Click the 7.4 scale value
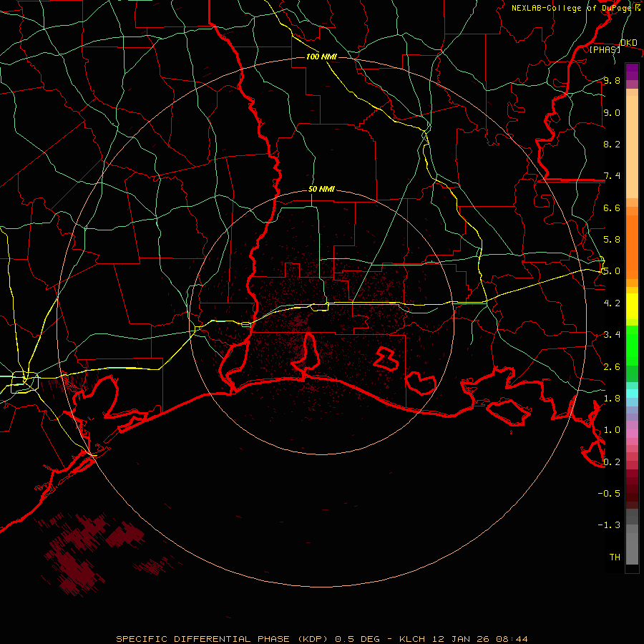The height and width of the screenshot is (644, 644). click(612, 176)
